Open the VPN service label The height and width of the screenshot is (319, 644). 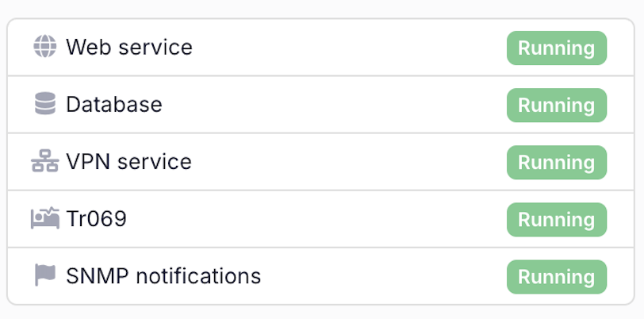tap(128, 162)
